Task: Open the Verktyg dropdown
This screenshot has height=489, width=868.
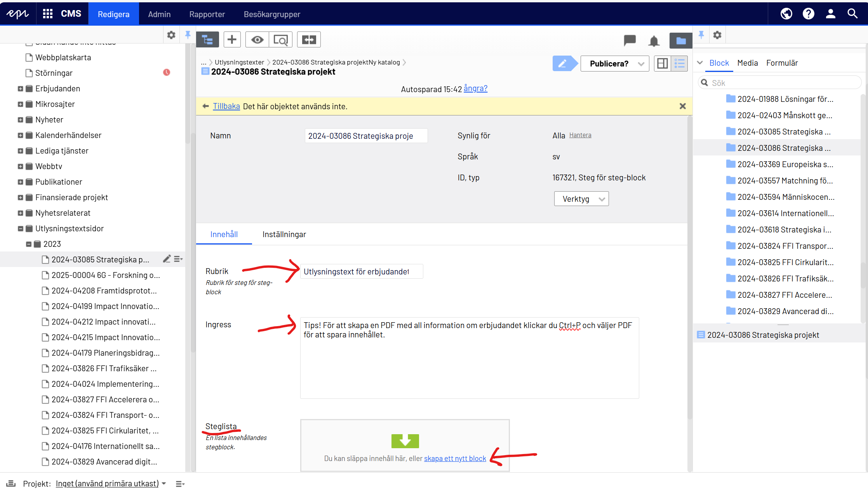Action: pyautogui.click(x=581, y=199)
